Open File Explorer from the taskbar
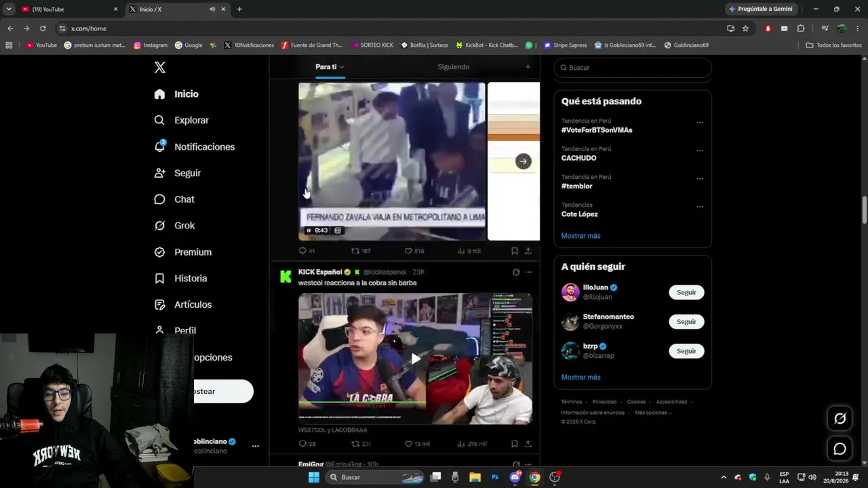 (475, 477)
